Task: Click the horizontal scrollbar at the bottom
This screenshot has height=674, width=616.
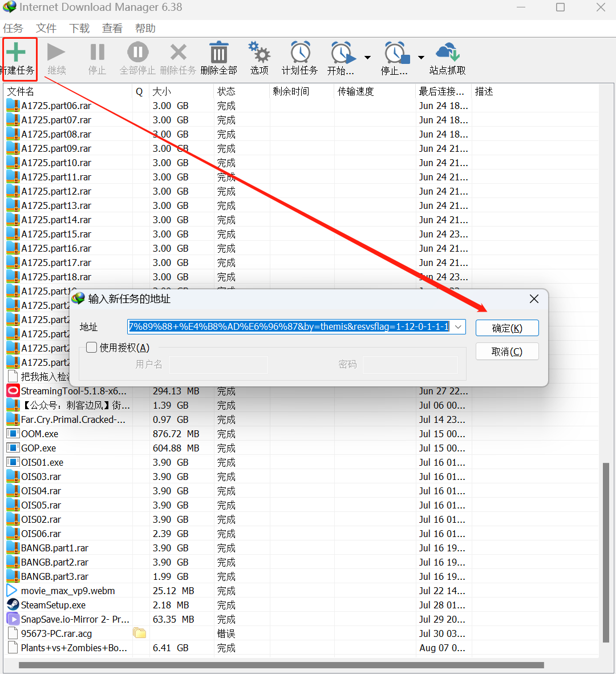Action: (x=281, y=665)
